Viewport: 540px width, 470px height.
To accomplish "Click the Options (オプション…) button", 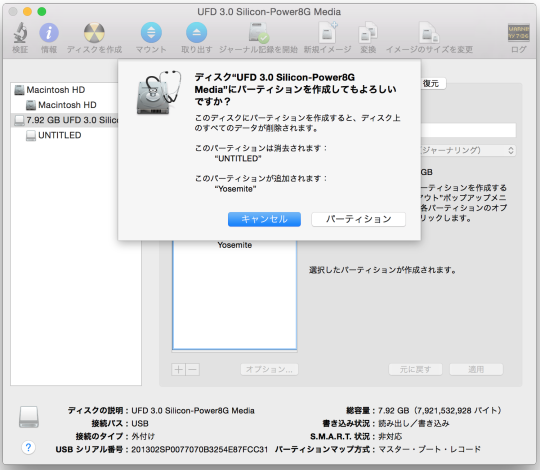I will pos(269,369).
